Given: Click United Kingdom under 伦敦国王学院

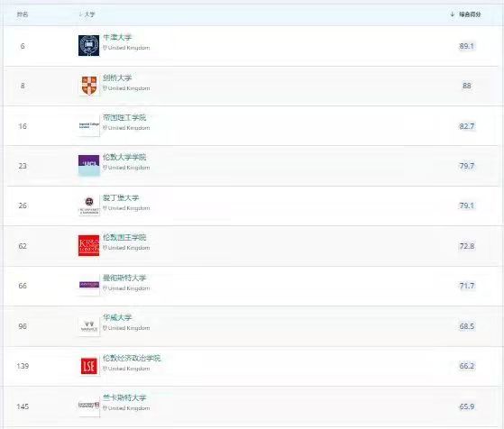Looking at the screenshot, I should 129,248.
